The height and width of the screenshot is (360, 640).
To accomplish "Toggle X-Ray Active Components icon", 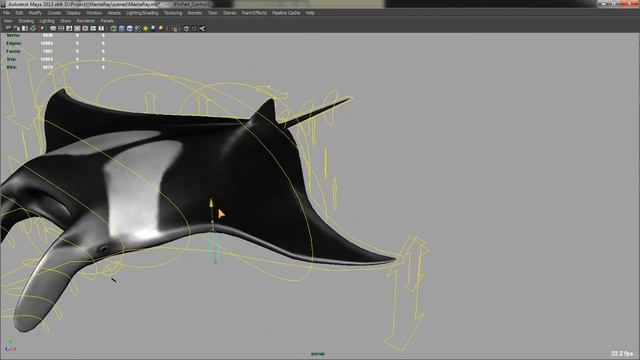I will pos(194,29).
